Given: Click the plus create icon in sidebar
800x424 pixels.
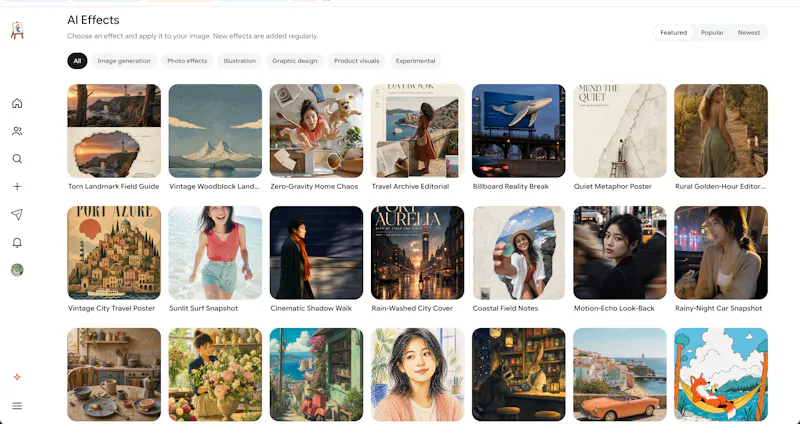Looking at the screenshot, I should point(17,187).
